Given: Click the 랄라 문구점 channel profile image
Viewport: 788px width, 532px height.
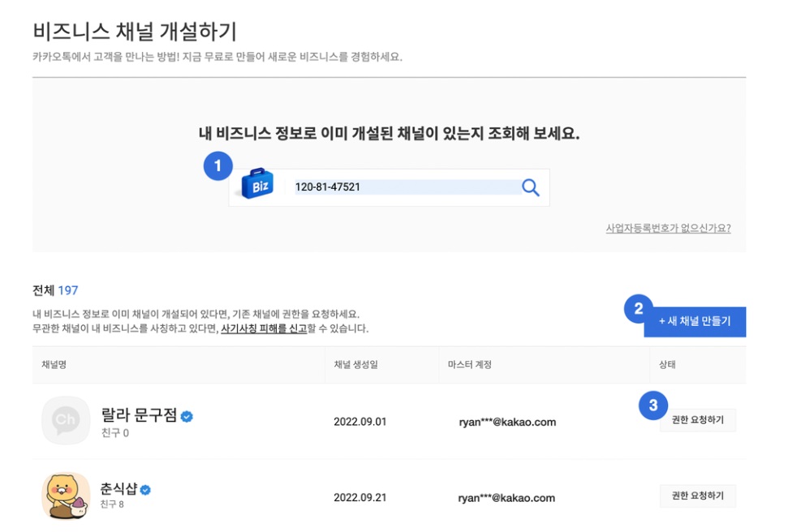Looking at the screenshot, I should (x=66, y=420).
